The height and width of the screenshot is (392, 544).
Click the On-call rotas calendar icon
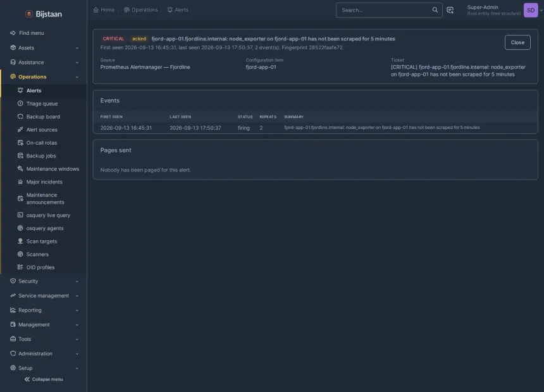click(x=20, y=143)
